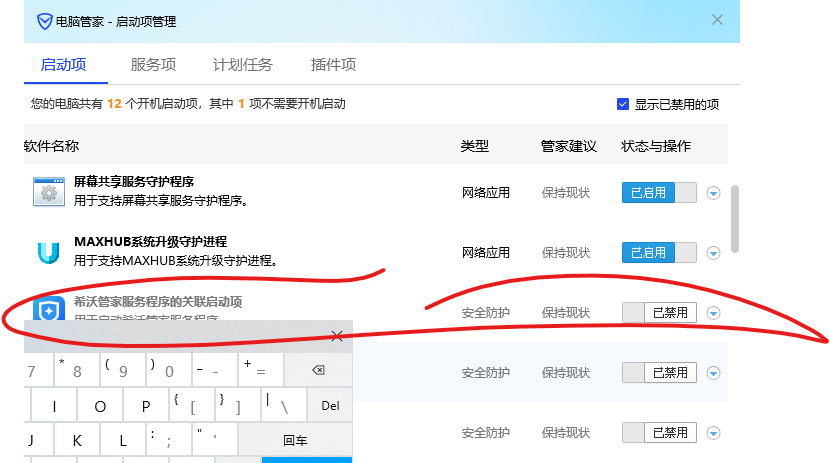
Task: Click the MAXHUB系统升级守护进程 U-shaped icon
Action: [x=48, y=252]
